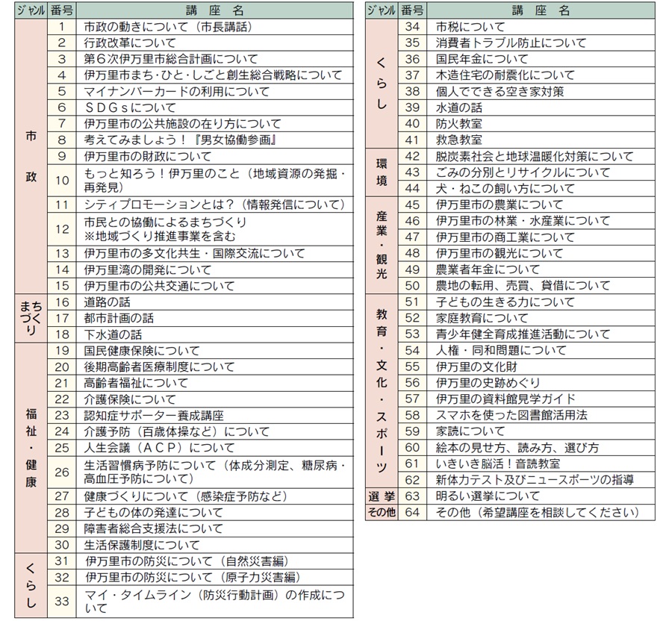Click 生活保護制度について
Viewport: 672px width, 627px height.
(x=142, y=545)
